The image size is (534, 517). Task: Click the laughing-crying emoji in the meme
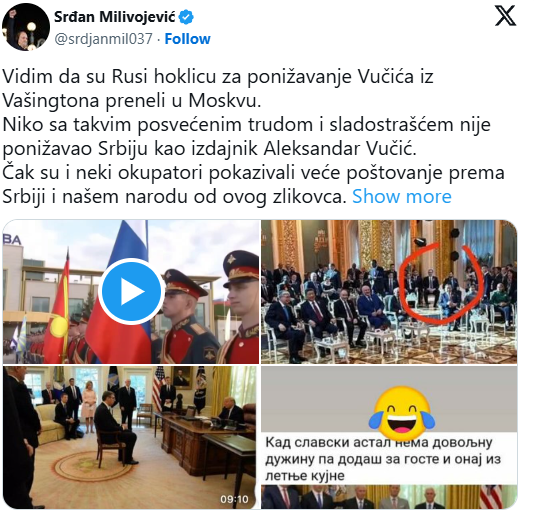point(402,413)
